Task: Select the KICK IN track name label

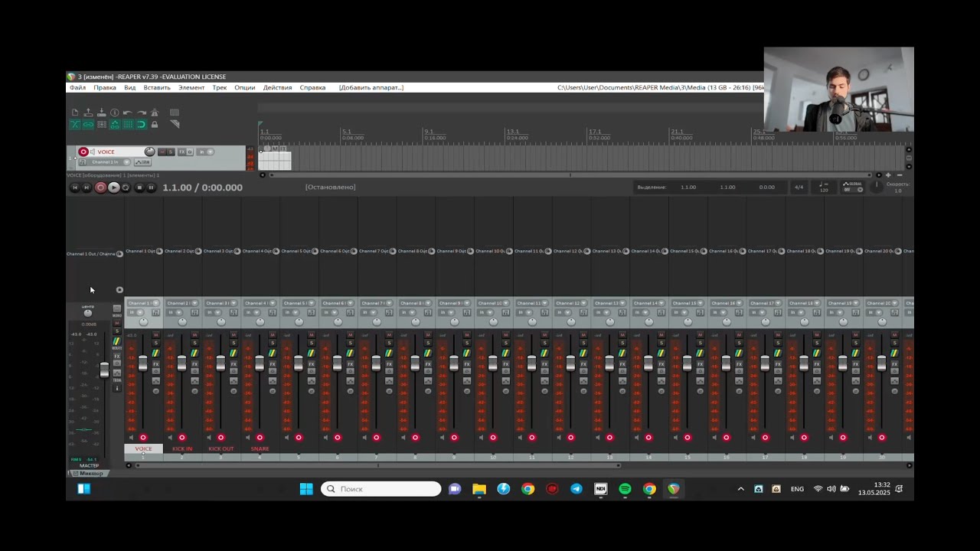Action: [x=182, y=448]
